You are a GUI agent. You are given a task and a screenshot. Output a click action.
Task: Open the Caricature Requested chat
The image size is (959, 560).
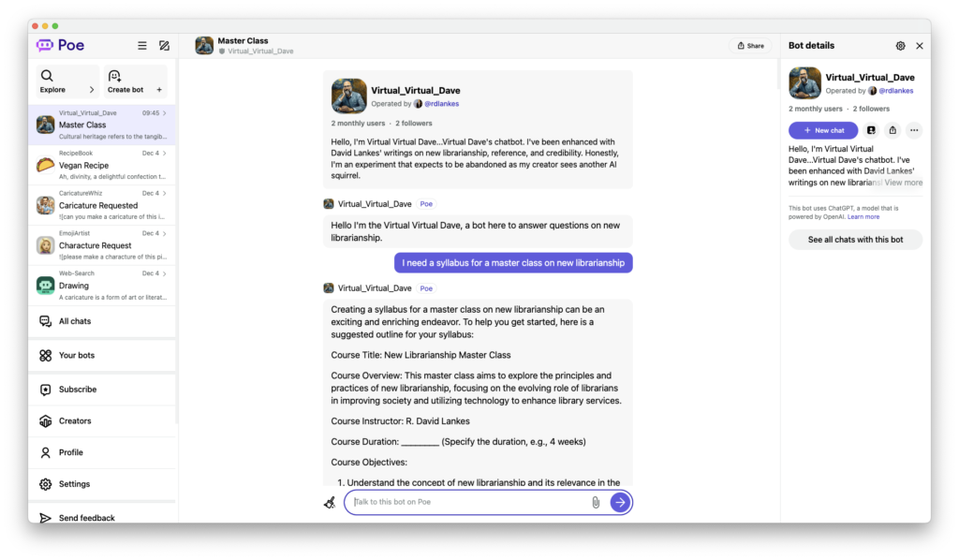click(101, 205)
